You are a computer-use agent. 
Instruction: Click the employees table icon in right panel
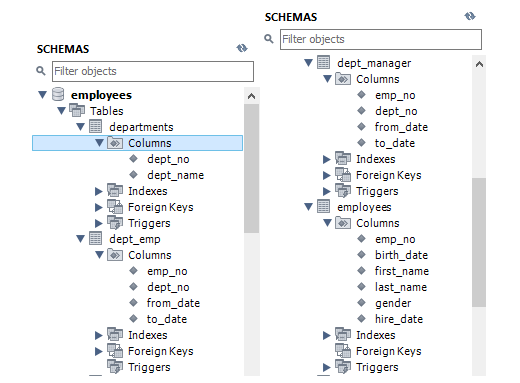[324, 206]
